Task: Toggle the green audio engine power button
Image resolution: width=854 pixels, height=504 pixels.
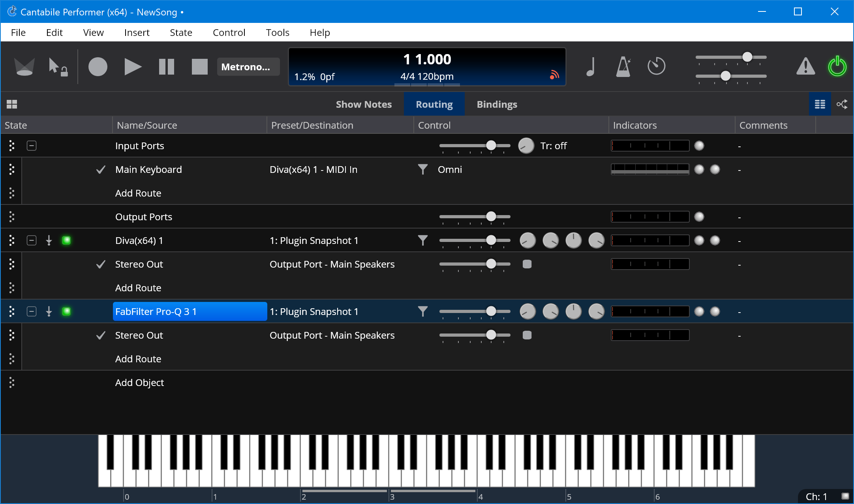Action: tap(837, 66)
